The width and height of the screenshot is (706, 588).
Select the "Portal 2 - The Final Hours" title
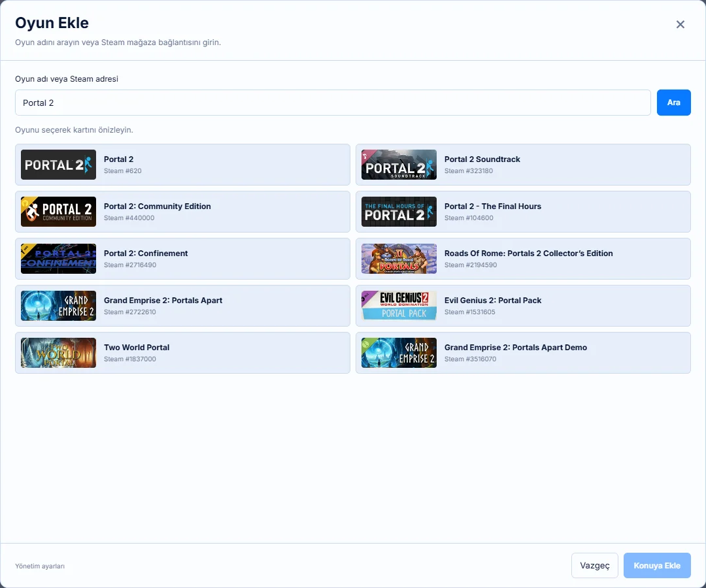coord(493,206)
